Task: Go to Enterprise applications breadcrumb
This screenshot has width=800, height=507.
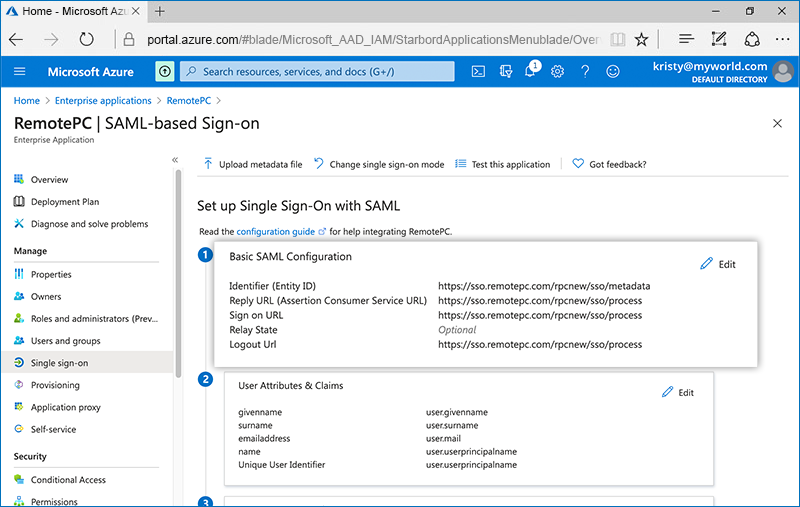Action: pyautogui.click(x=103, y=101)
